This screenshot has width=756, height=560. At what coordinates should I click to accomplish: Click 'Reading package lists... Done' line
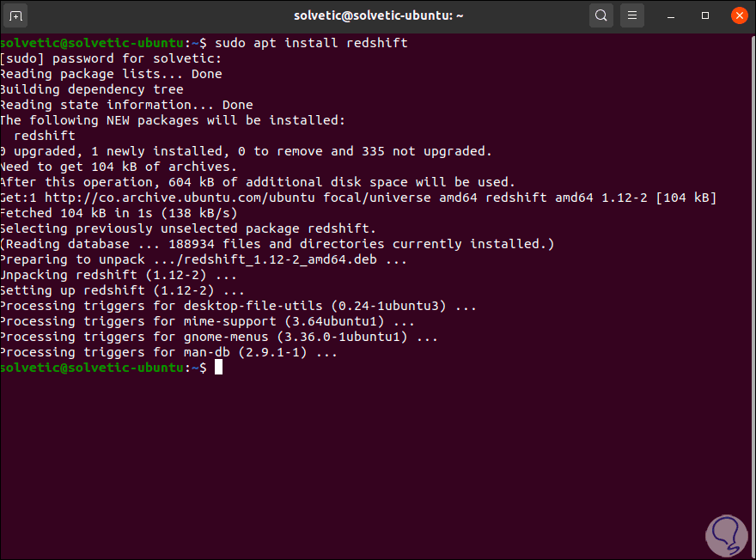pos(111,74)
